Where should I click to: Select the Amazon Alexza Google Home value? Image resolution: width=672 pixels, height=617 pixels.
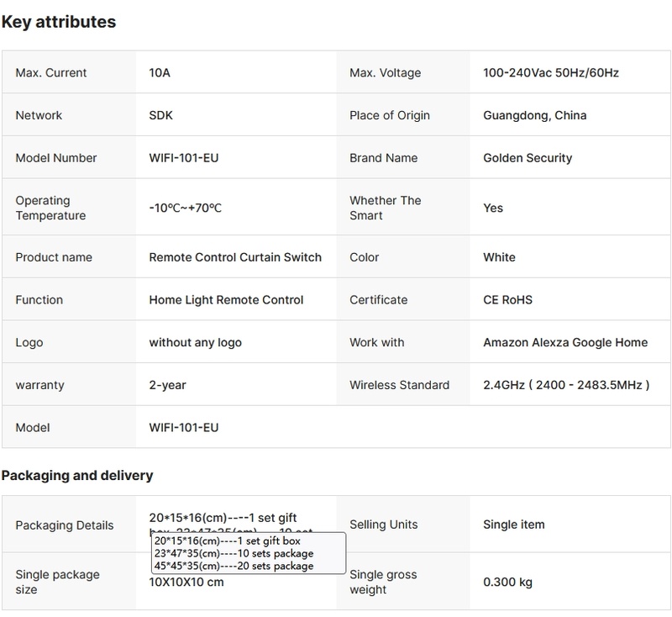565,343
